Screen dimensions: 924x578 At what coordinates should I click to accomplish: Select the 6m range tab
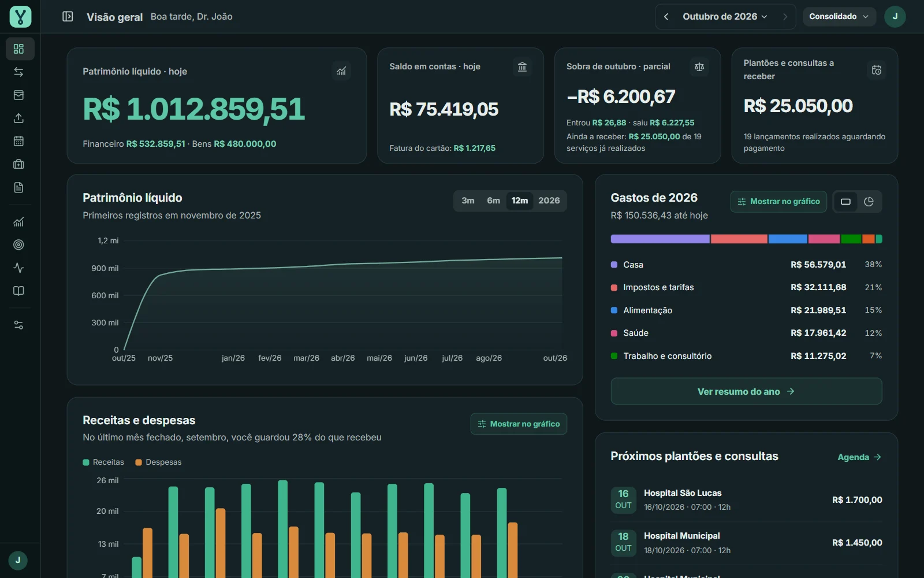pyautogui.click(x=493, y=201)
